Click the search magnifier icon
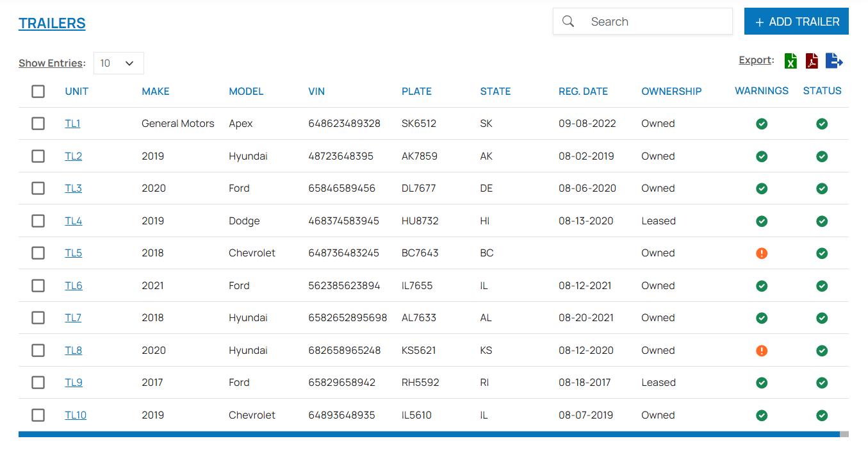Screen dimensions: 868x450 click(x=568, y=22)
